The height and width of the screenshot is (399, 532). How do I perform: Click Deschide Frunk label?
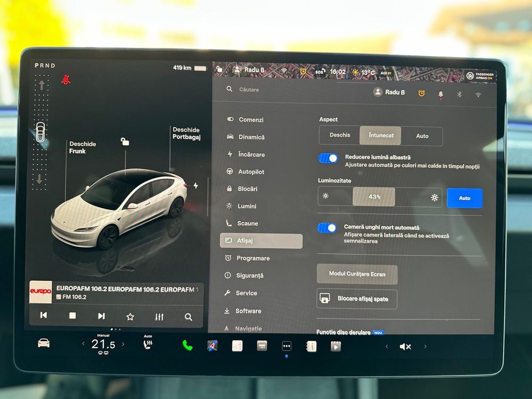click(82, 147)
